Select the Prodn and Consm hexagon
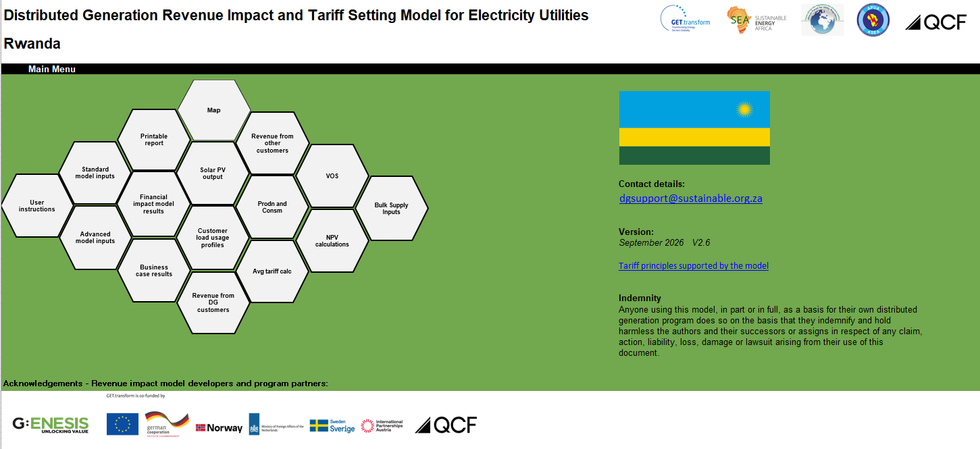 tap(272, 207)
